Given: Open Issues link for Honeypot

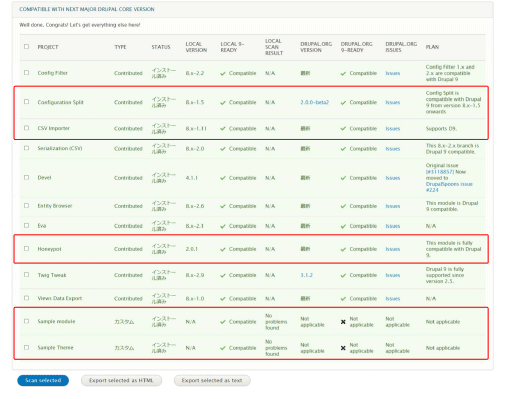Looking at the screenshot, I should pyautogui.click(x=393, y=249).
